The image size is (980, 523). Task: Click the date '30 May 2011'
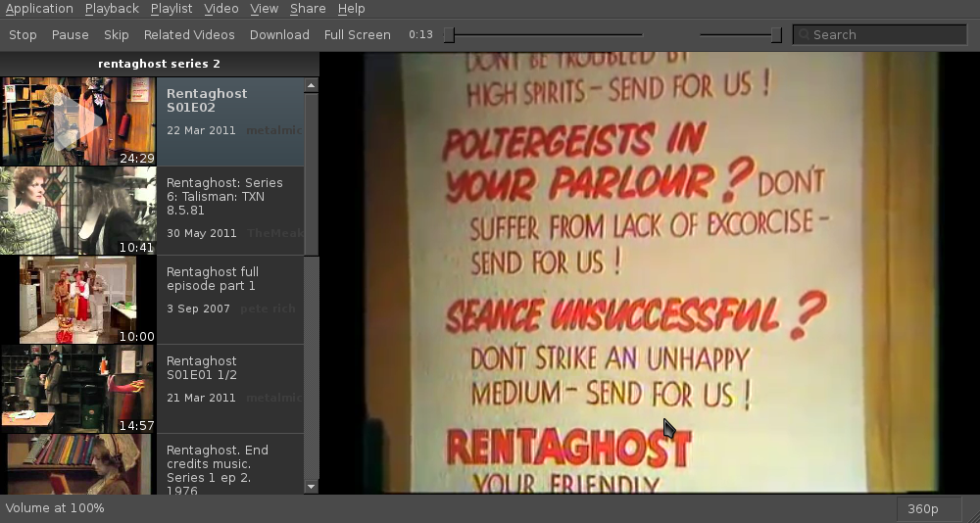(x=202, y=233)
